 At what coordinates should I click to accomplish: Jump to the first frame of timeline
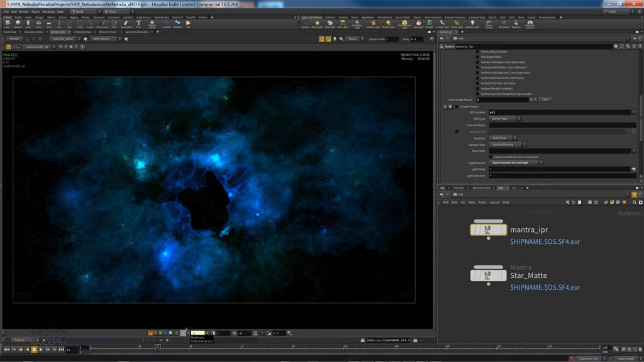6,349
